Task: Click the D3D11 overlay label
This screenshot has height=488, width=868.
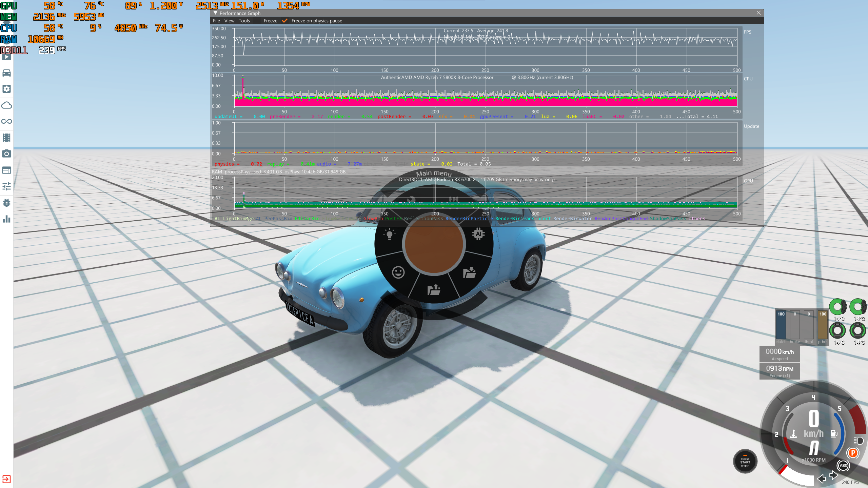Action: (x=14, y=50)
